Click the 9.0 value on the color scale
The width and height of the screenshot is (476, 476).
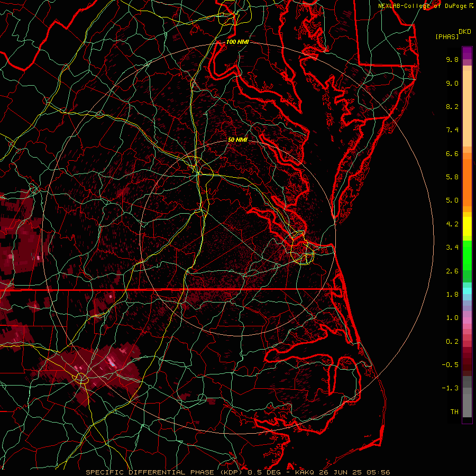[452, 83]
